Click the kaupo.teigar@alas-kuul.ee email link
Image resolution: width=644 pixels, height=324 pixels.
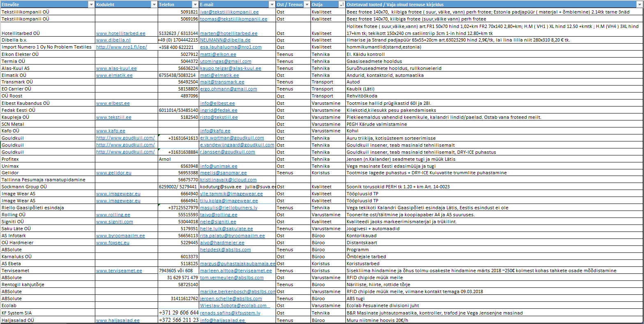coord(231,68)
